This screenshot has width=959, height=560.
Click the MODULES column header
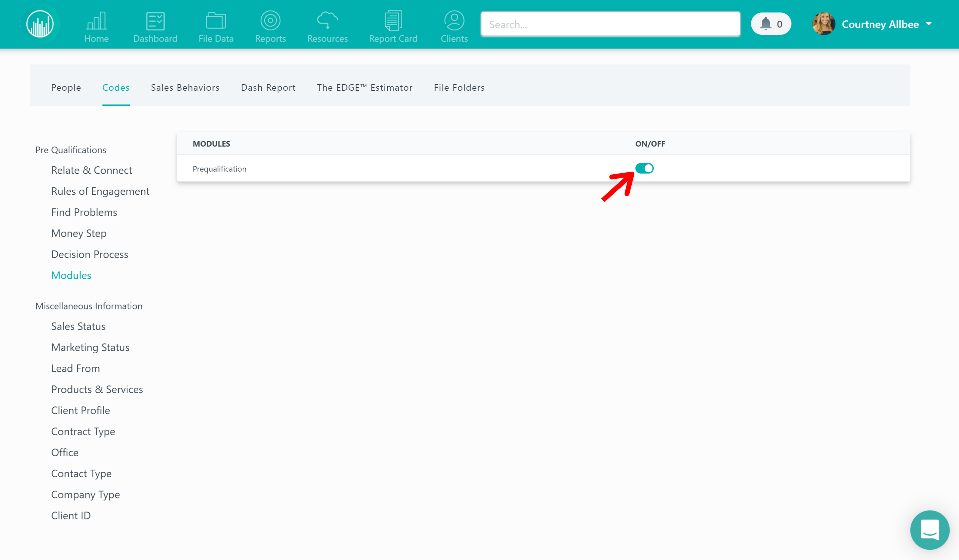pyautogui.click(x=211, y=144)
